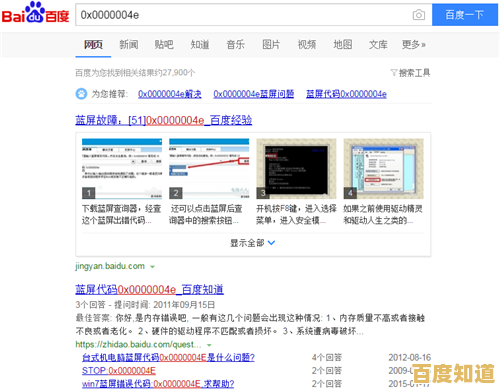The height and width of the screenshot is (392, 500).
Task: Click caption 还可以点击蓝屏后查
Action: point(206,209)
